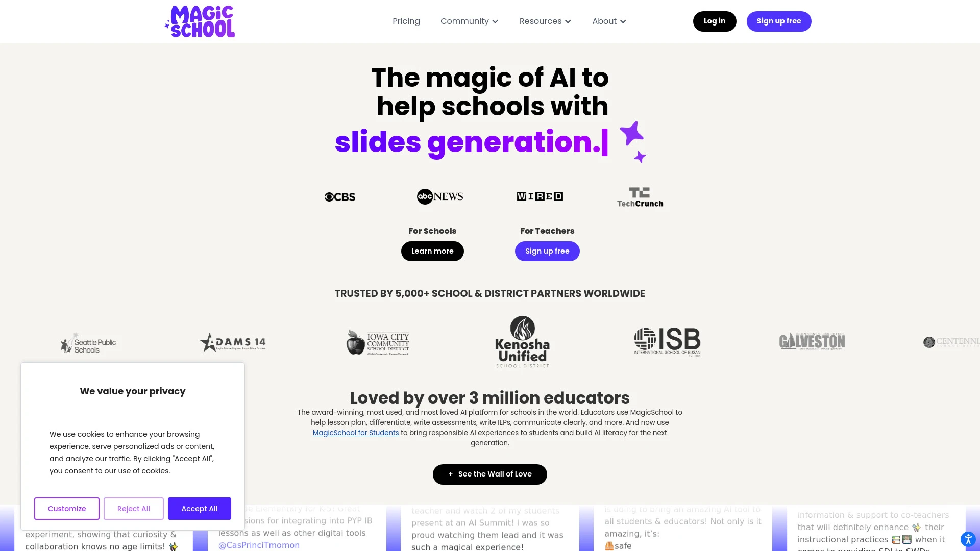Screen dimensions: 980x551
Task: Click the TechCrunch logo icon
Action: coord(640,196)
